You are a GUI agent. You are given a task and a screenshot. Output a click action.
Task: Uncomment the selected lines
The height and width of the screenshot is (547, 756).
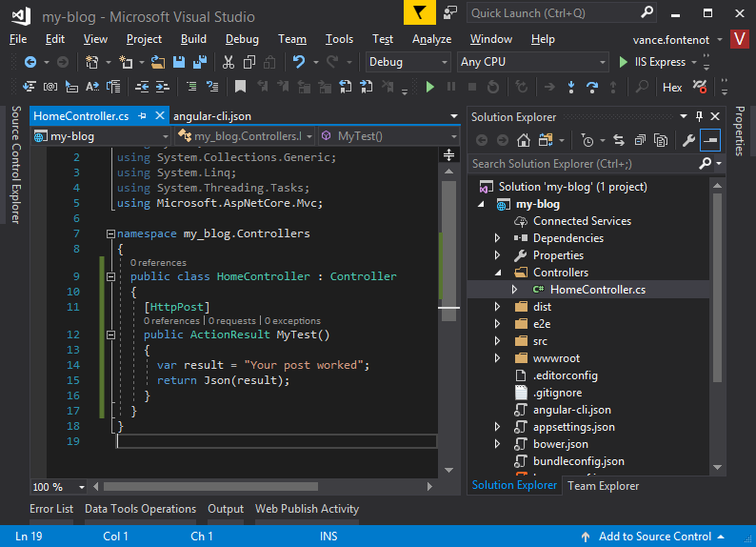click(x=212, y=87)
